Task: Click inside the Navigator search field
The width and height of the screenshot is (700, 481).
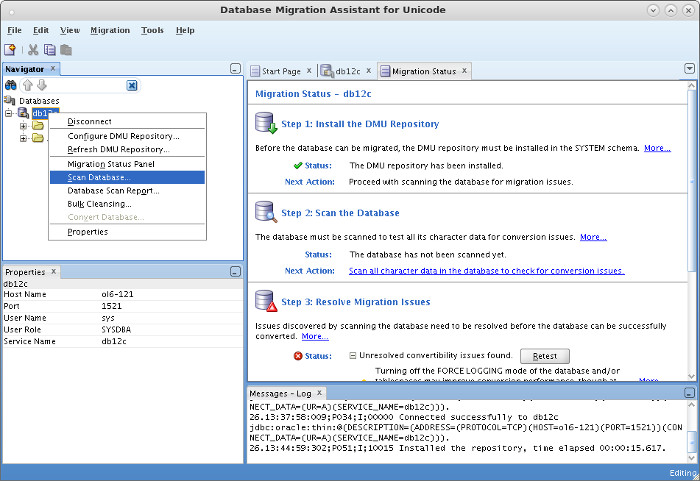Action: pyautogui.click(x=85, y=85)
